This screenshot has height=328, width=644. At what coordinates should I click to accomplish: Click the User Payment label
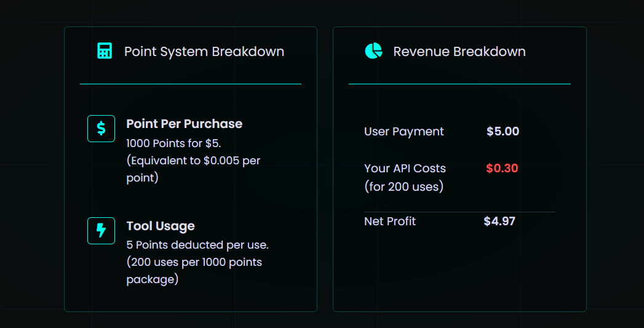click(403, 132)
